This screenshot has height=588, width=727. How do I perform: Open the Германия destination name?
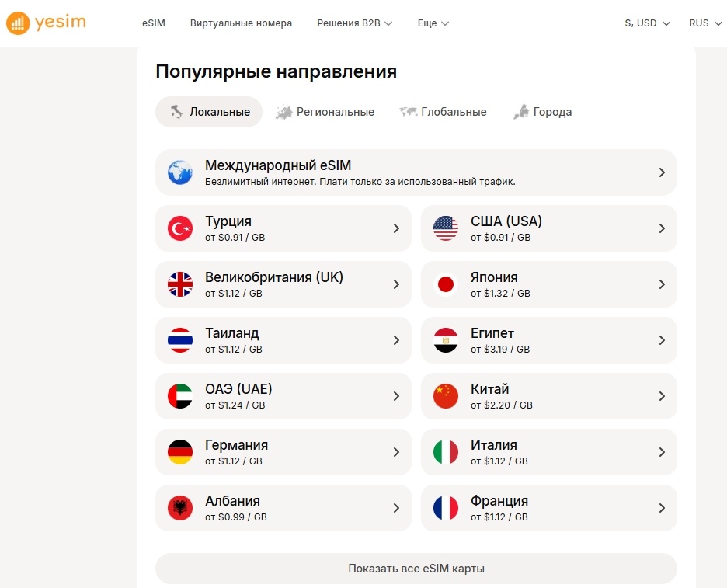[x=236, y=445]
